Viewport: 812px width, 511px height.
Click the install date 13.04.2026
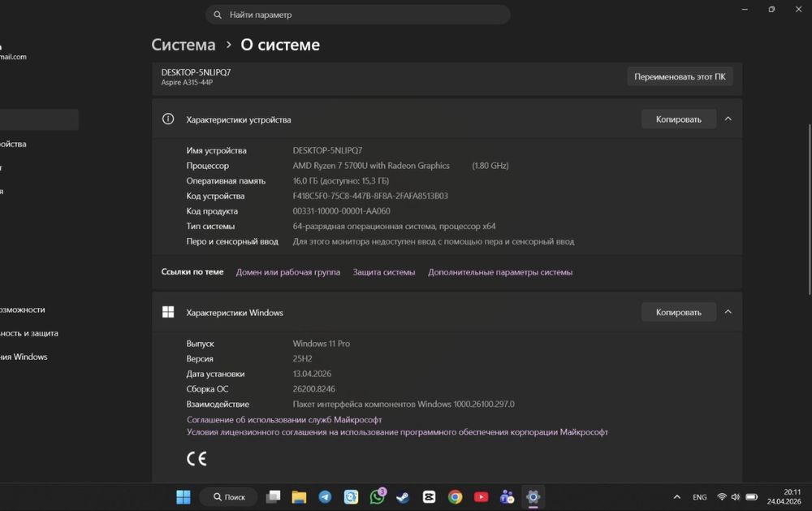(x=312, y=374)
